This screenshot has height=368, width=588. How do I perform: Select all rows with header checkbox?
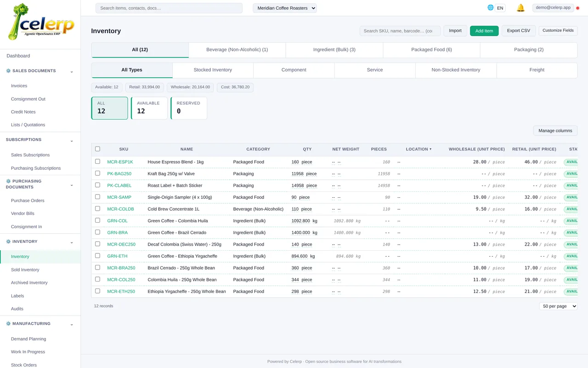click(x=97, y=149)
